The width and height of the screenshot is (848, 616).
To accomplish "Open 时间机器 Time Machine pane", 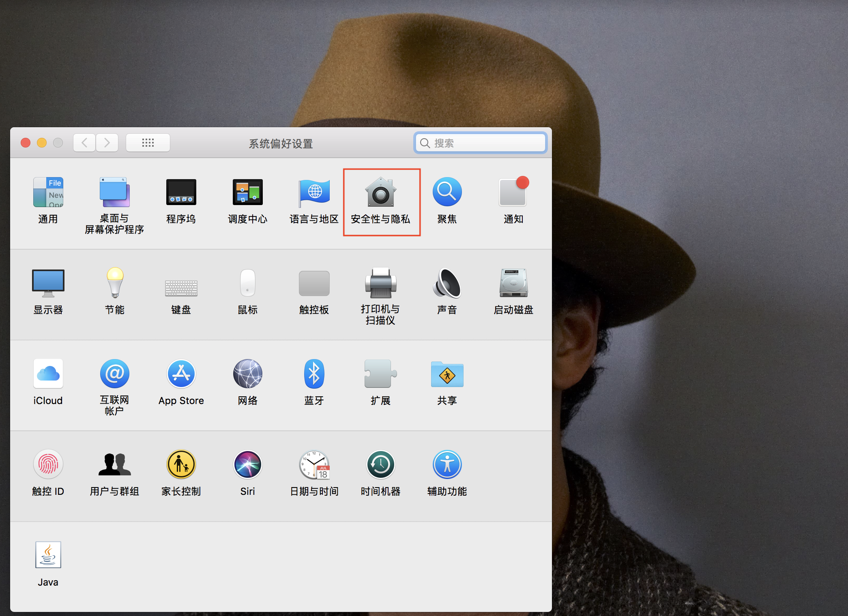I will click(x=380, y=465).
